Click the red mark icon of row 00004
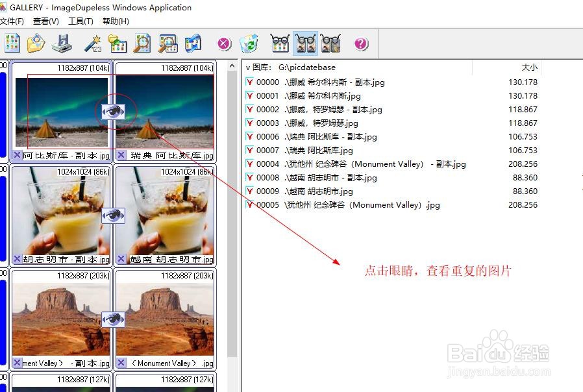The image size is (583, 392). coord(249,164)
